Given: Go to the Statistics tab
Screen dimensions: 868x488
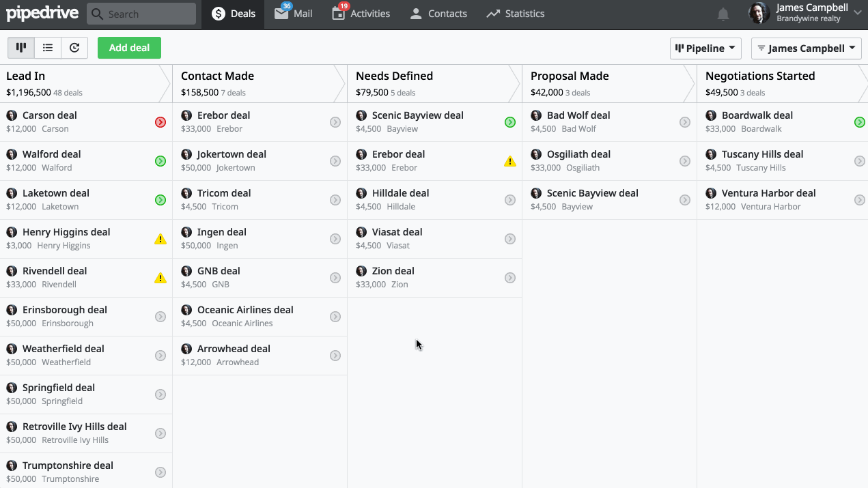Looking at the screenshot, I should 515,14.
